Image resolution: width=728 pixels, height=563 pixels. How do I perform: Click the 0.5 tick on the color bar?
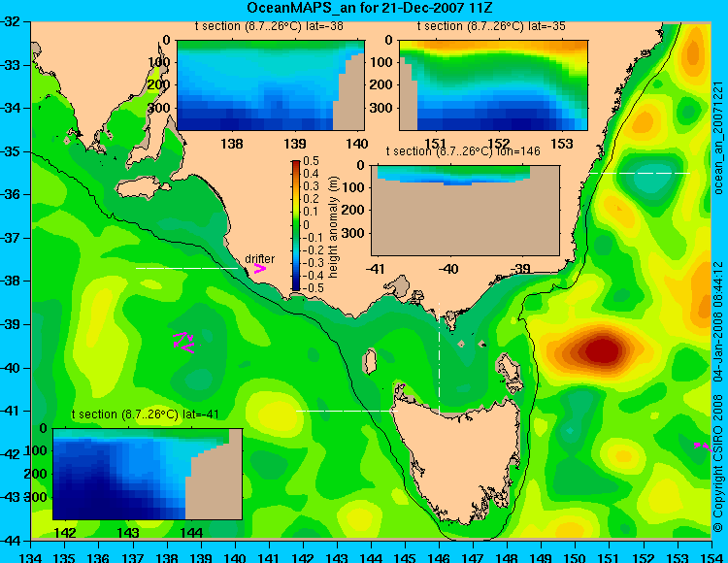(311, 161)
